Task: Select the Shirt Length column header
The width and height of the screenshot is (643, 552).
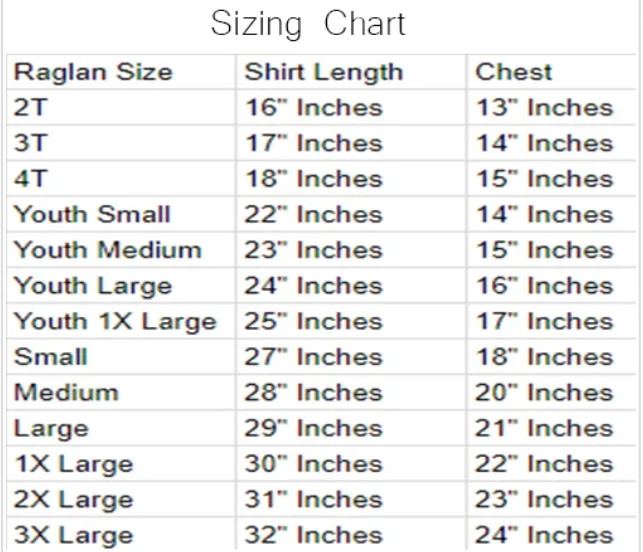Action: pyautogui.click(x=324, y=73)
